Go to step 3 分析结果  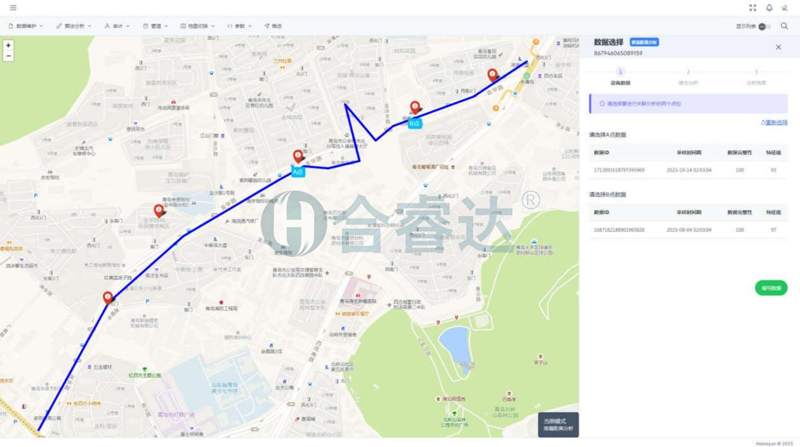(x=756, y=77)
